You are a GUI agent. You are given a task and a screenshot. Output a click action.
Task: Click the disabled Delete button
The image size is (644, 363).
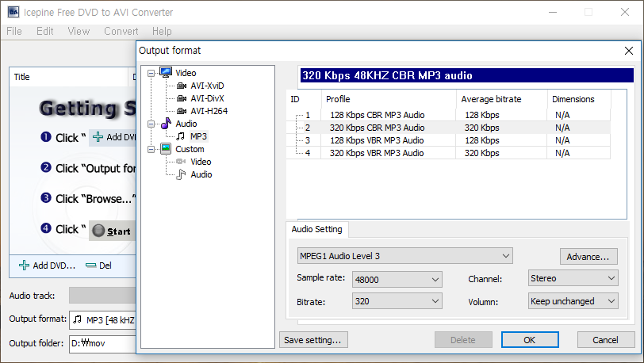click(463, 340)
